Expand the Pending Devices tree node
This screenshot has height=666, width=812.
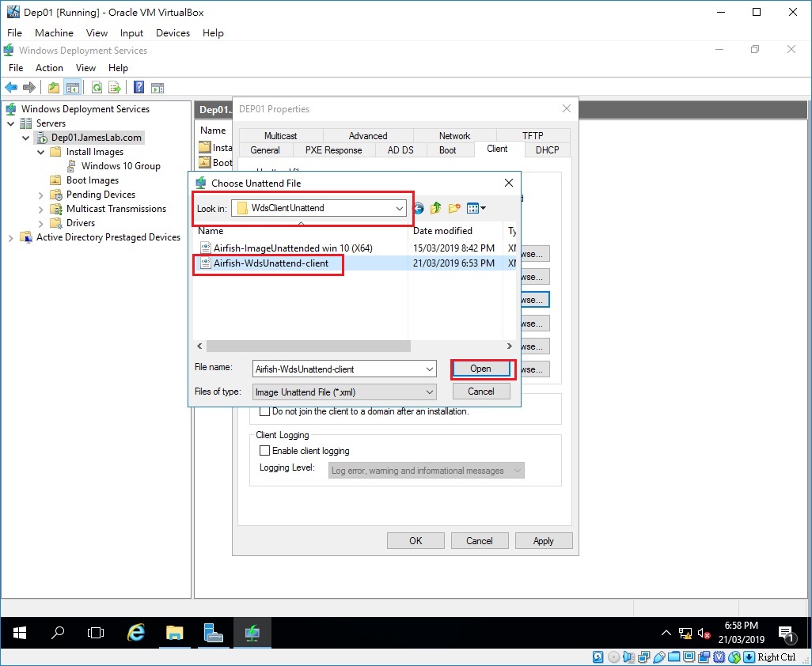(40, 194)
